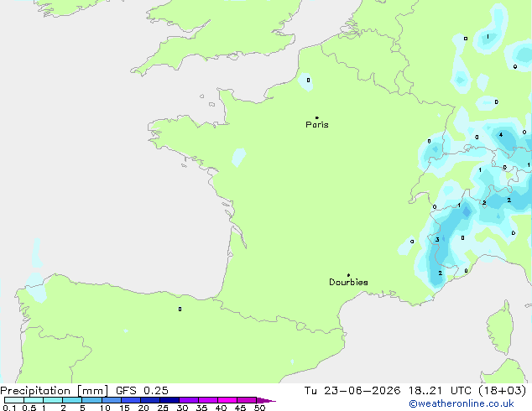Pick the dark navy swatch between 25 and 30
532x411 pixels.
[x=170, y=400]
